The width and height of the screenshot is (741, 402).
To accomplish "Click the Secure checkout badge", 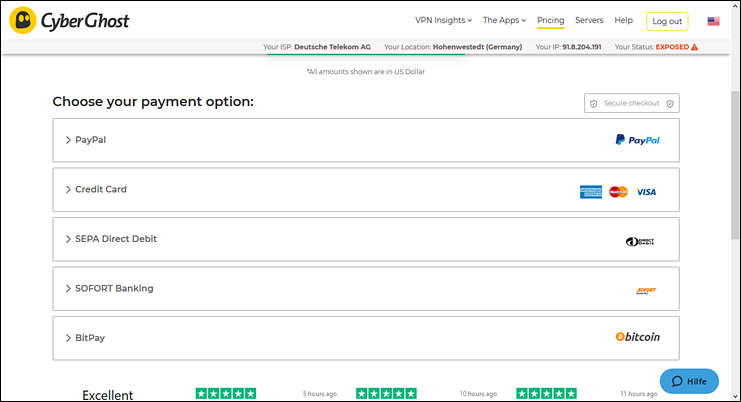I will 632,103.
